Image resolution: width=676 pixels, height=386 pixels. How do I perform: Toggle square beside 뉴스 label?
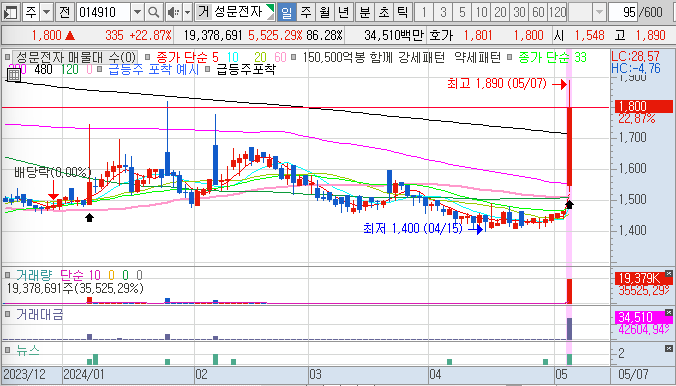click(7, 350)
